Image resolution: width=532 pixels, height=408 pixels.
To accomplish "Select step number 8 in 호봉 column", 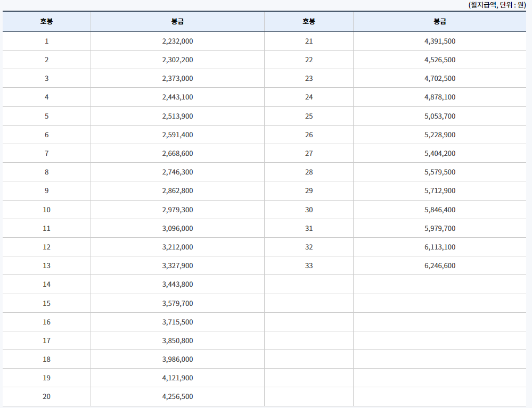I will 46,172.
